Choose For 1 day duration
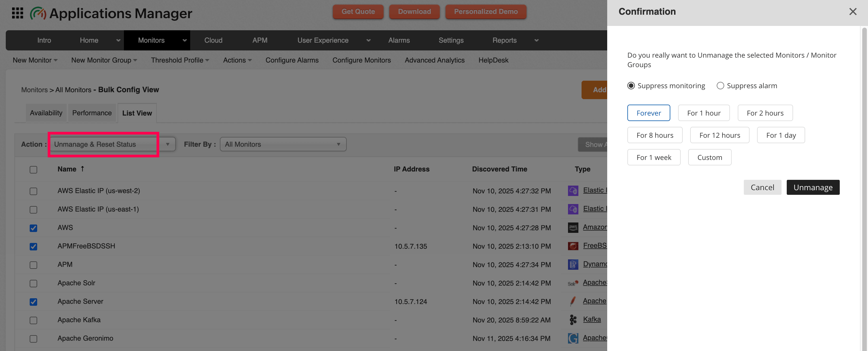Screen dimensions: 868x351 pos(781,135)
